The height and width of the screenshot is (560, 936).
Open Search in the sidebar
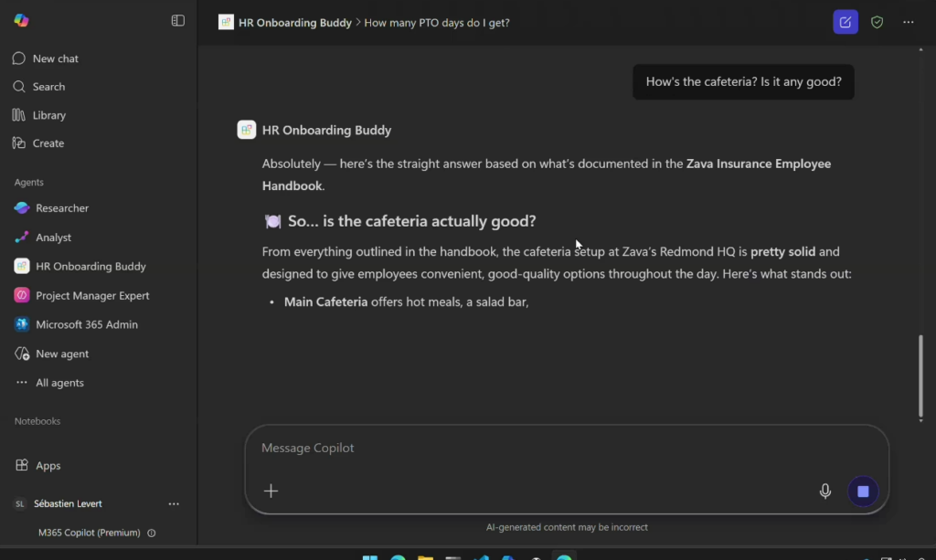[48, 87]
